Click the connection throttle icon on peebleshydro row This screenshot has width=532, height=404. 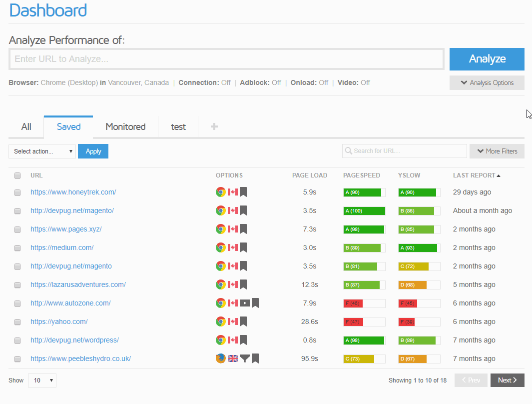tap(244, 358)
